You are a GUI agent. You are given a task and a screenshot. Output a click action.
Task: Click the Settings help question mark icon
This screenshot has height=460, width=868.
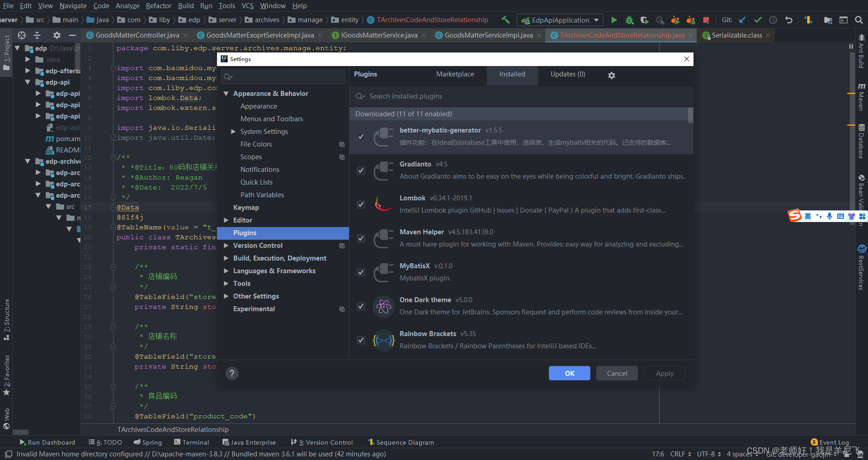(232, 373)
